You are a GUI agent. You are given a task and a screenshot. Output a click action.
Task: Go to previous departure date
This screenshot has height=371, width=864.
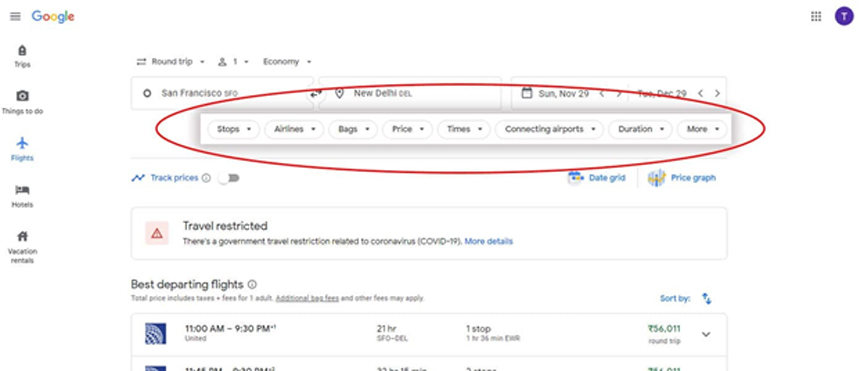[602, 94]
